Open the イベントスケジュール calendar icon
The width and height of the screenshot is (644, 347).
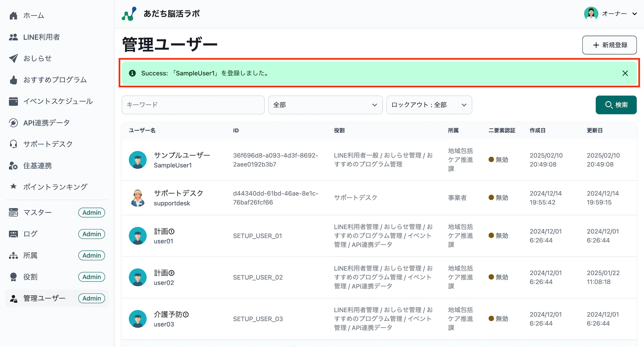[x=13, y=101]
